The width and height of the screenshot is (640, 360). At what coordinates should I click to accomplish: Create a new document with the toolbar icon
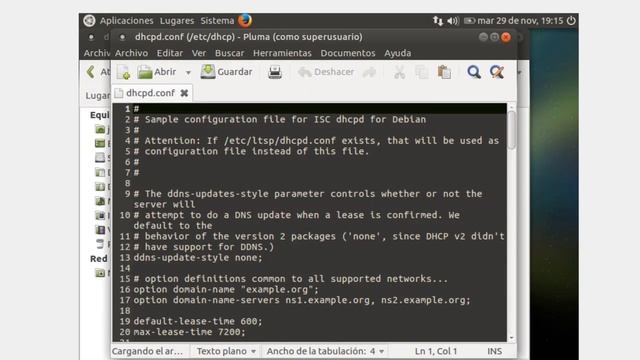pyautogui.click(x=123, y=72)
